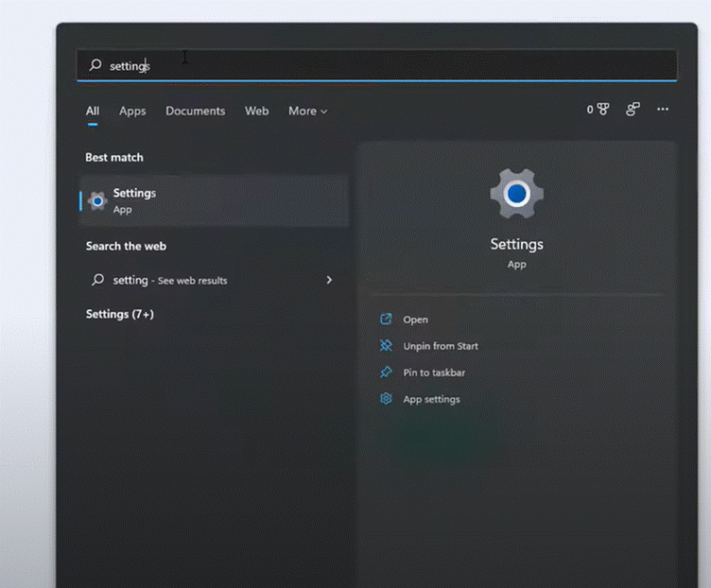Open the Settings App best match result
This screenshot has height=588, width=711.
[x=214, y=200]
